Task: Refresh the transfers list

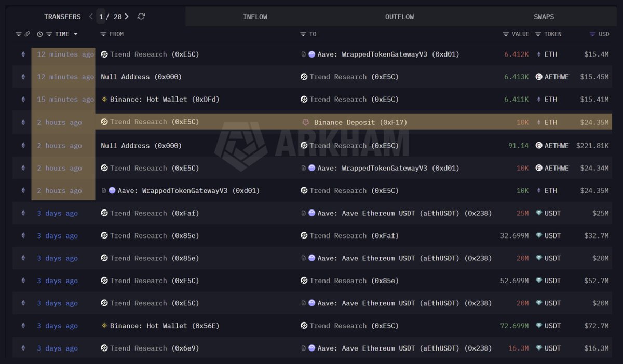Action: 141,17
